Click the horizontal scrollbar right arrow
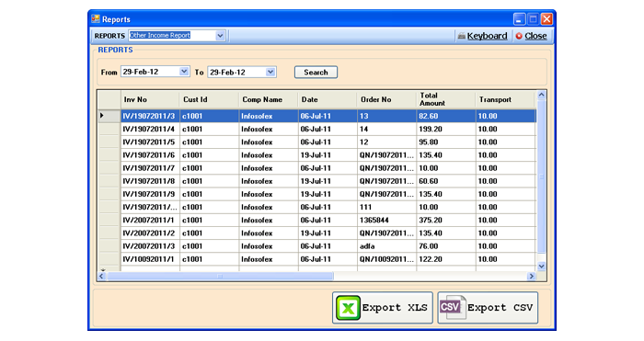 (532, 276)
